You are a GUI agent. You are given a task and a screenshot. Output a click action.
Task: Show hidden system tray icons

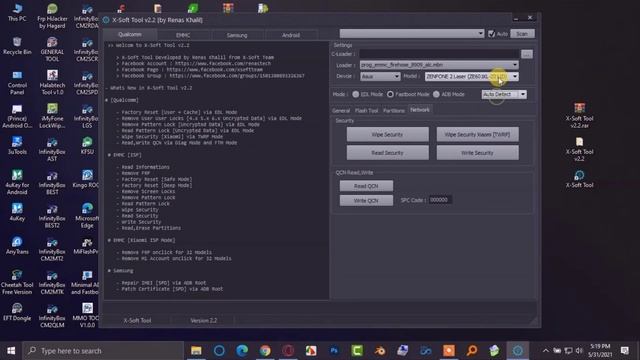[x=546, y=351]
